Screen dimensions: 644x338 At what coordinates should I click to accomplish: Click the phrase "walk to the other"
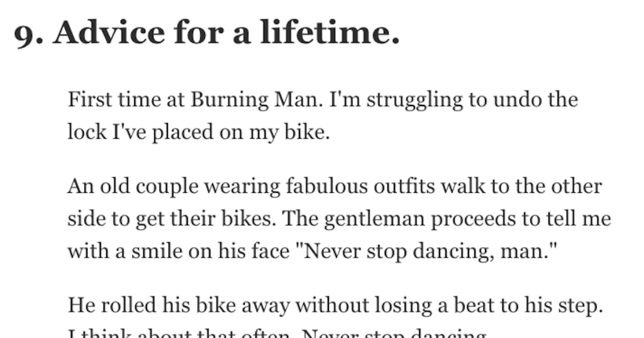pos(521,186)
